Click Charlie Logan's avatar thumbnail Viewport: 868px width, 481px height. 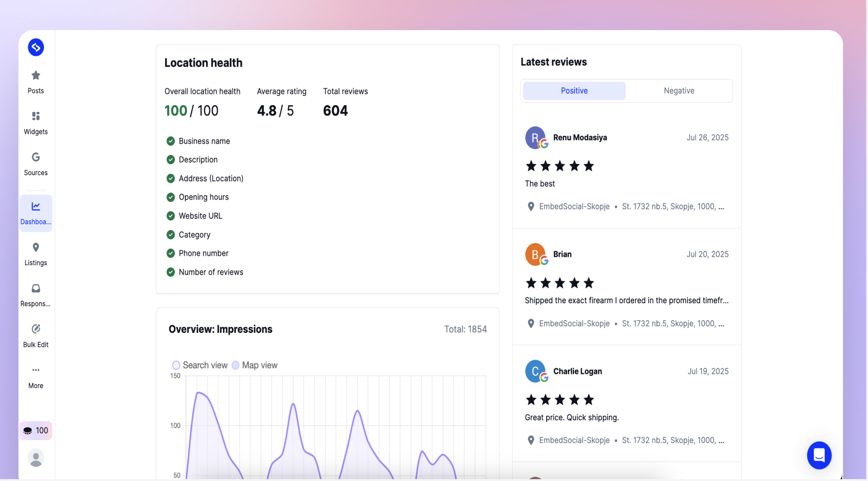pyautogui.click(x=535, y=371)
